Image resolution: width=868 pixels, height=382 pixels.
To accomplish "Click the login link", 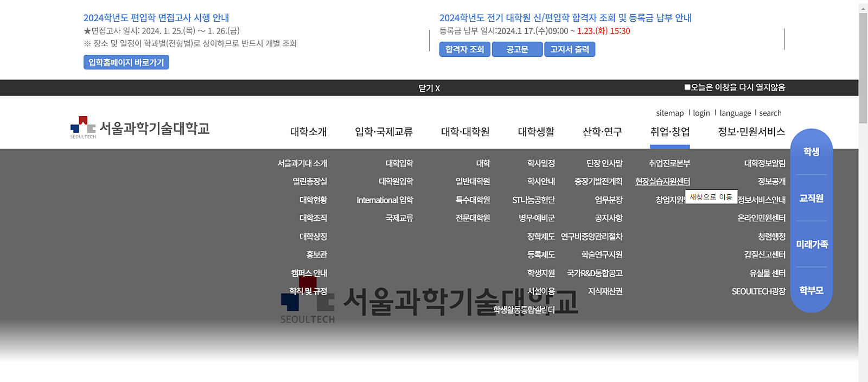I will pyautogui.click(x=701, y=113).
